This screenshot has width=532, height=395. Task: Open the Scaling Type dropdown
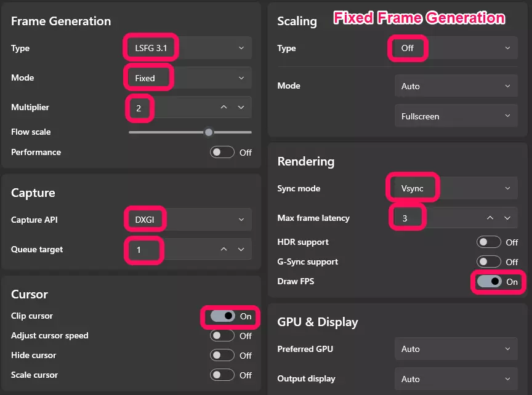pyautogui.click(x=456, y=48)
